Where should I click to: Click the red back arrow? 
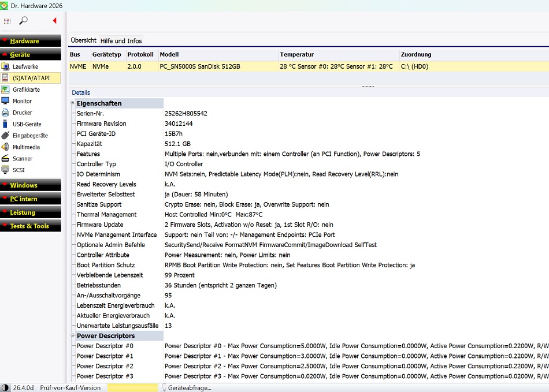coord(55,21)
